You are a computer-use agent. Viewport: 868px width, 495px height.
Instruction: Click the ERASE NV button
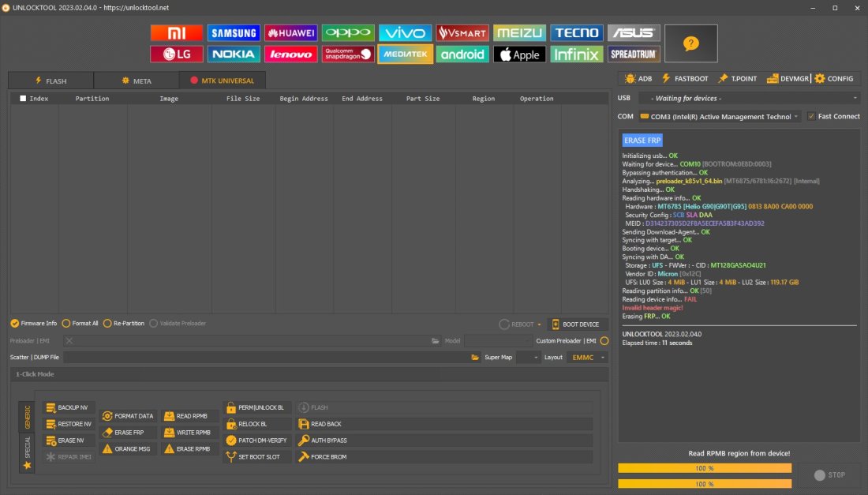pyautogui.click(x=69, y=441)
